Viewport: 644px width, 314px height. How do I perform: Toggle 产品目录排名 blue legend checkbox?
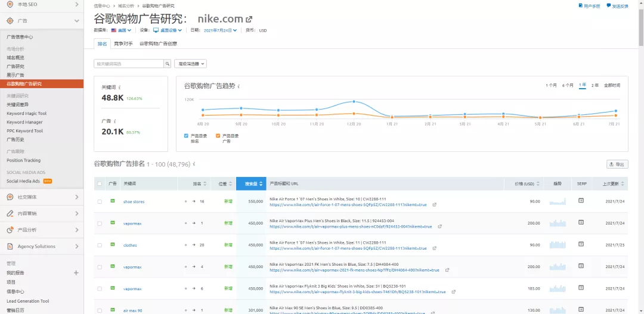187,136
